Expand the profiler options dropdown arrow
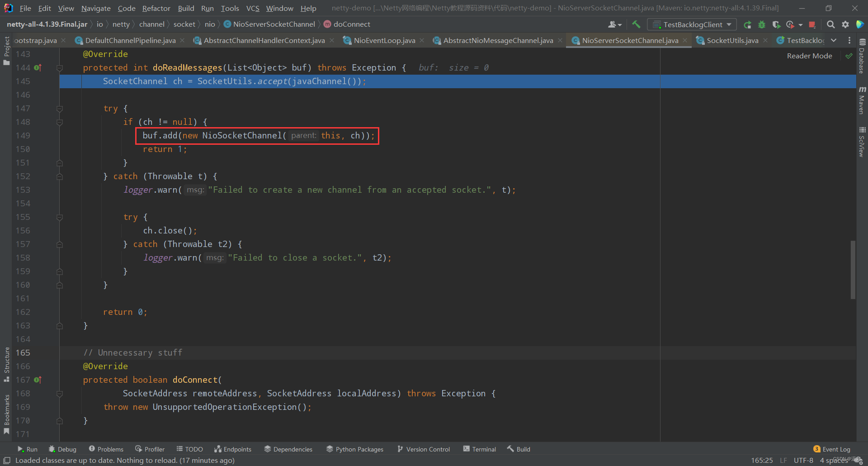The image size is (868, 466). click(x=801, y=24)
